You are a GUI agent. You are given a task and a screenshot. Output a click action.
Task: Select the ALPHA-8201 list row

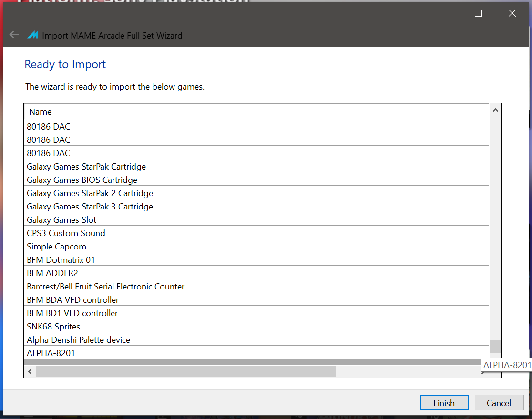pos(257,353)
